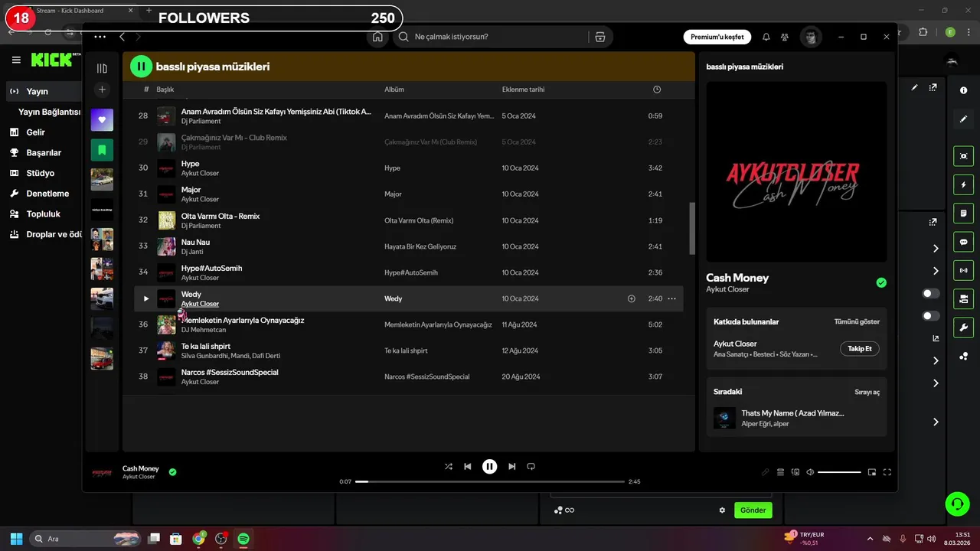Open Thats My Name next-in-queue item

tap(796, 418)
